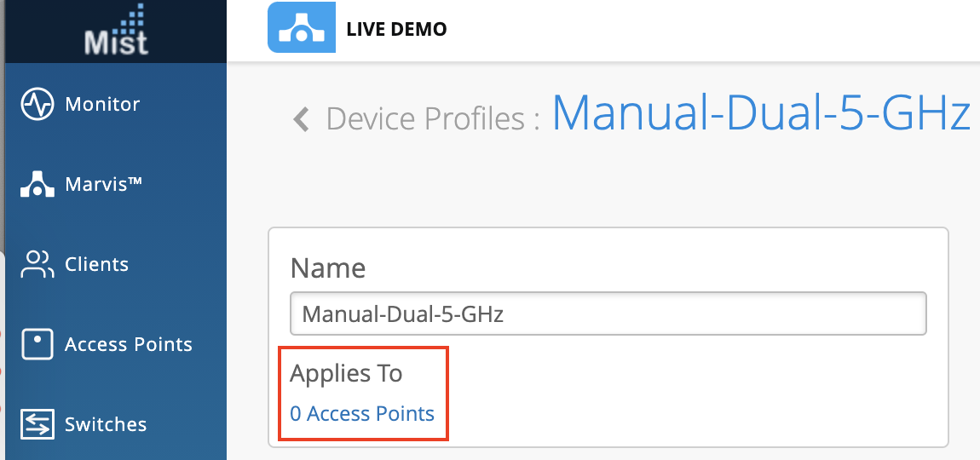The width and height of the screenshot is (980, 460).
Task: Click the Applies To label
Action: pos(346,373)
